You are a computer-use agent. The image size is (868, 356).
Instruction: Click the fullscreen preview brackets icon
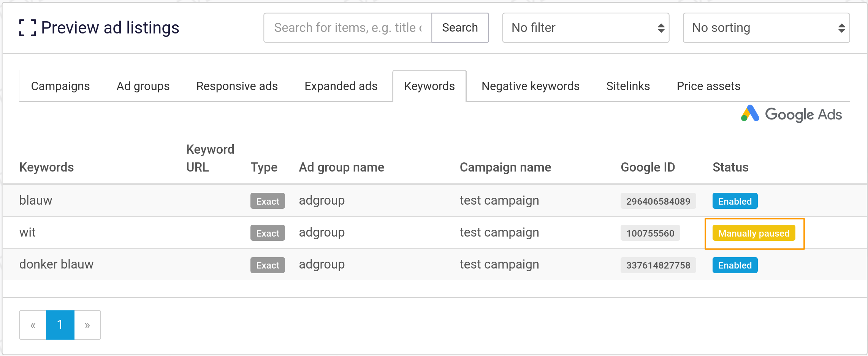pyautogui.click(x=27, y=28)
